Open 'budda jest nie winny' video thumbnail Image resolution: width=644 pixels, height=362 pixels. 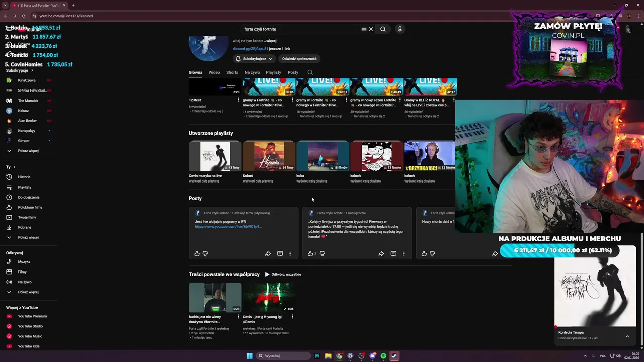click(215, 297)
